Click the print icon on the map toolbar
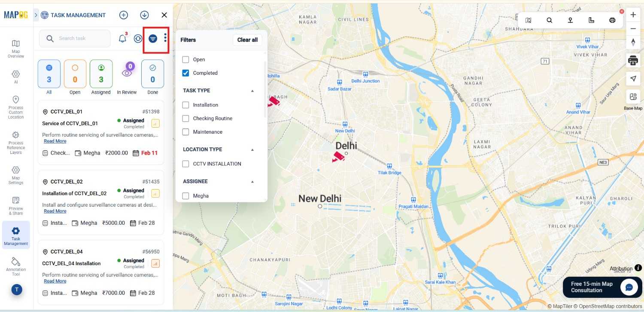644x312 pixels. pos(612,19)
